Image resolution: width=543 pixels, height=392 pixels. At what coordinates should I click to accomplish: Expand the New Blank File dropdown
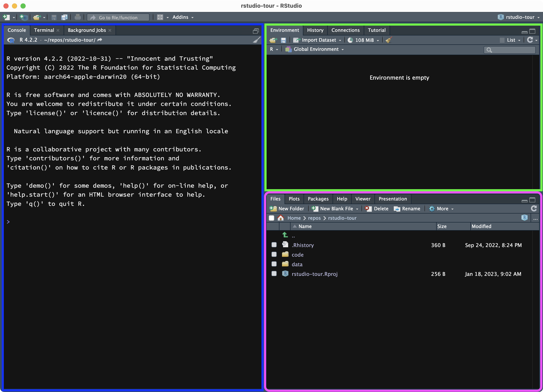(357, 209)
